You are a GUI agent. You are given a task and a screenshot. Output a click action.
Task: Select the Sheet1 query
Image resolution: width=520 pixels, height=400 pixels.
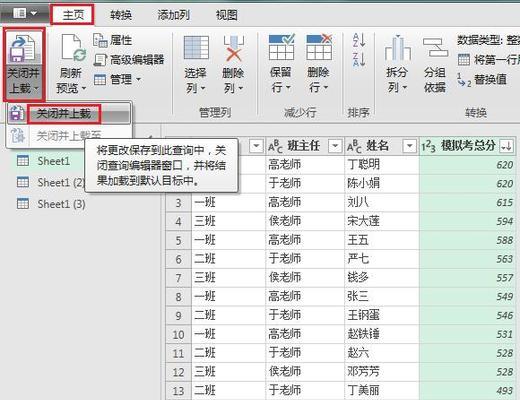(53, 161)
